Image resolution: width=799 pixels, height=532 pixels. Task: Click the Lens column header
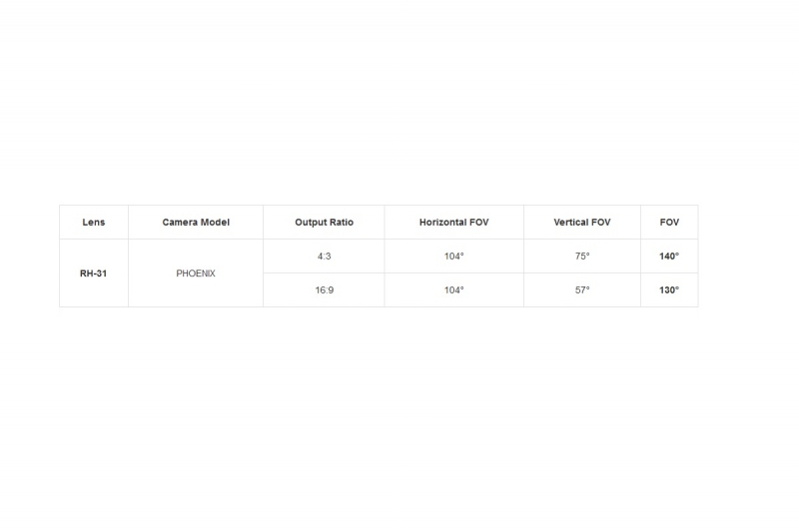click(x=94, y=223)
